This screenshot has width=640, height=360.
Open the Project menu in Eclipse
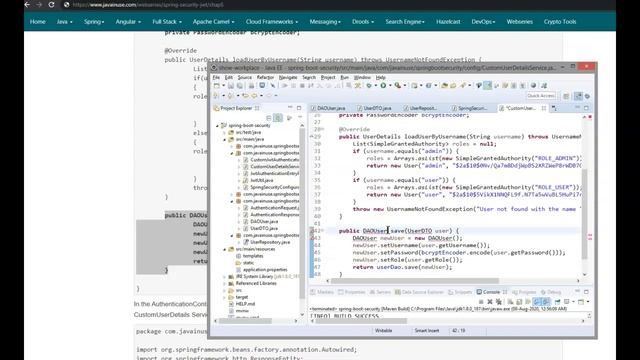point(328,77)
